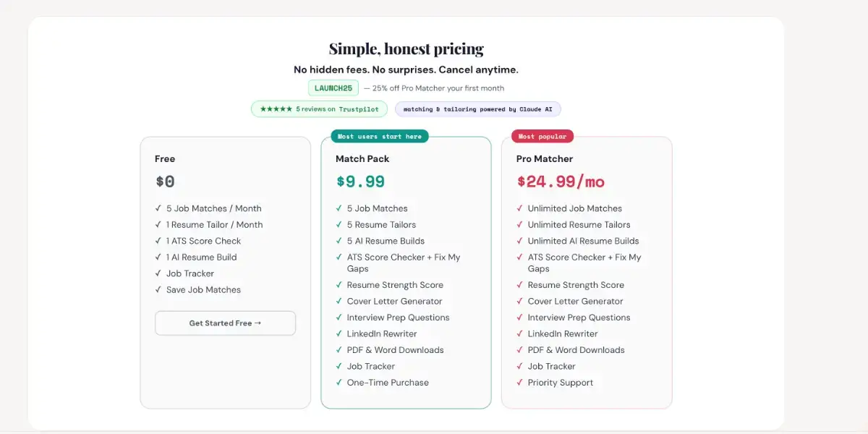This screenshot has width=868, height=434.
Task: Click the Get Started Free button
Action: [225, 323]
